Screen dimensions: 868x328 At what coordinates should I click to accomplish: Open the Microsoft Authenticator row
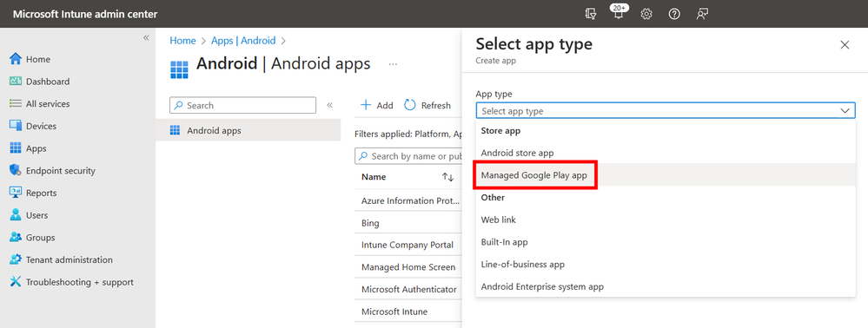[408, 289]
